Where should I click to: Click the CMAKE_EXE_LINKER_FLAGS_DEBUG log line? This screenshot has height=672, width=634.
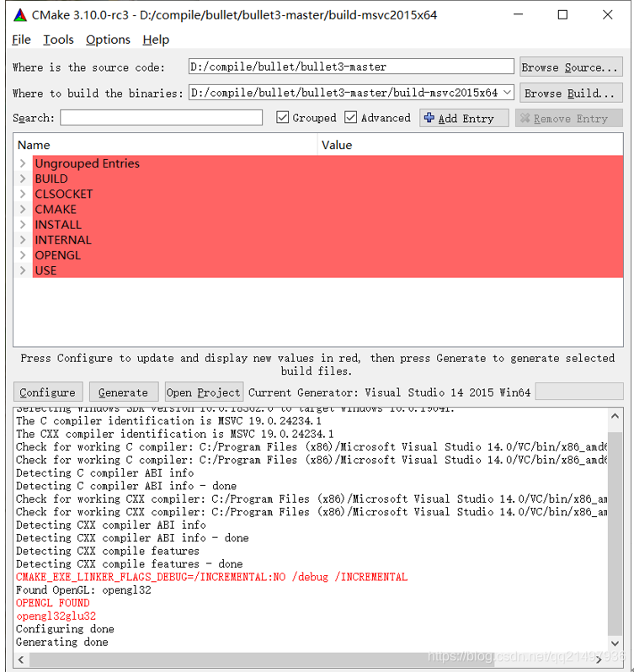pos(211,577)
